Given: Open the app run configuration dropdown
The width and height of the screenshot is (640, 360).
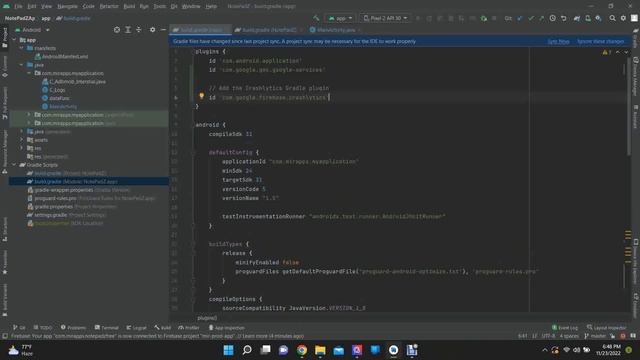Looking at the screenshot, I should [340, 18].
